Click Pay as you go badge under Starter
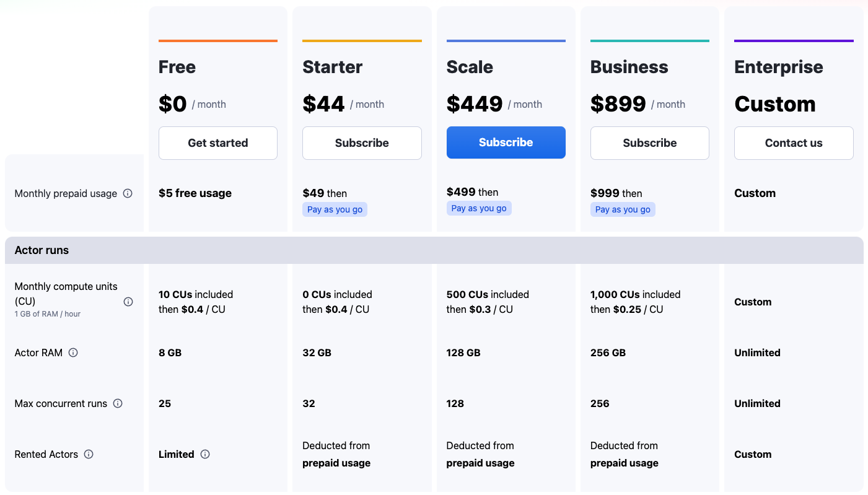Screen dimensions: 868x495 tap(335, 209)
